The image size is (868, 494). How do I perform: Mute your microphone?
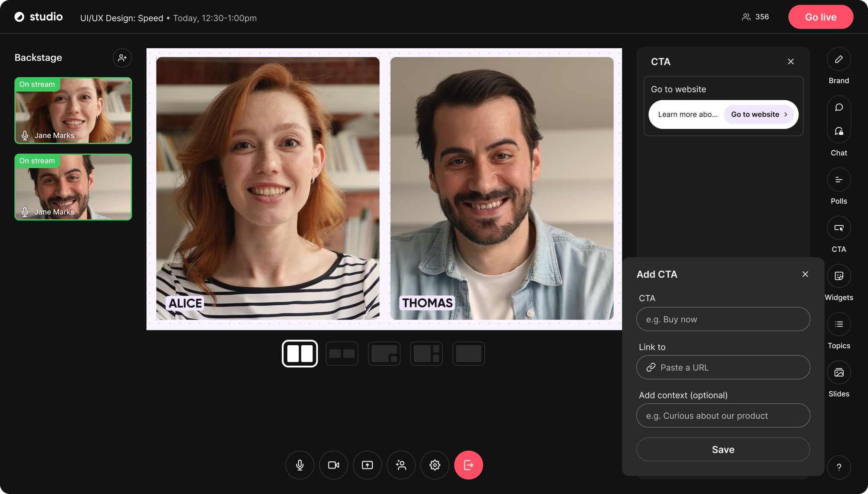299,465
